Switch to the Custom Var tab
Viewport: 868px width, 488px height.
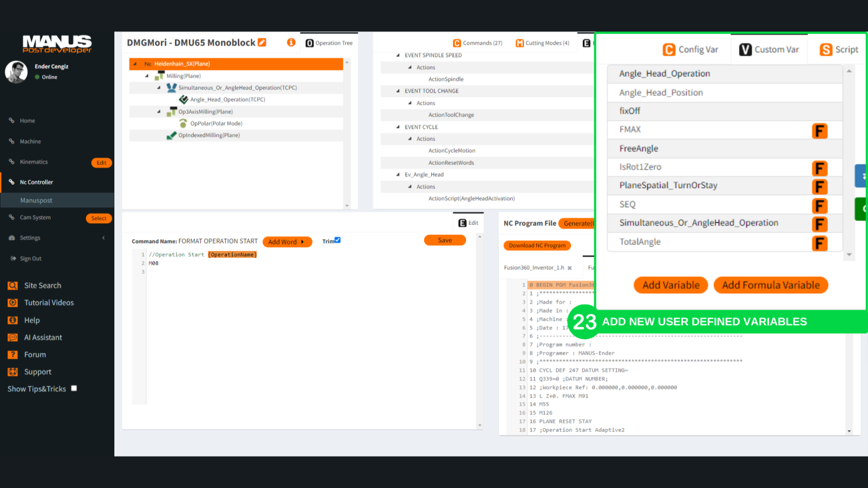point(769,50)
